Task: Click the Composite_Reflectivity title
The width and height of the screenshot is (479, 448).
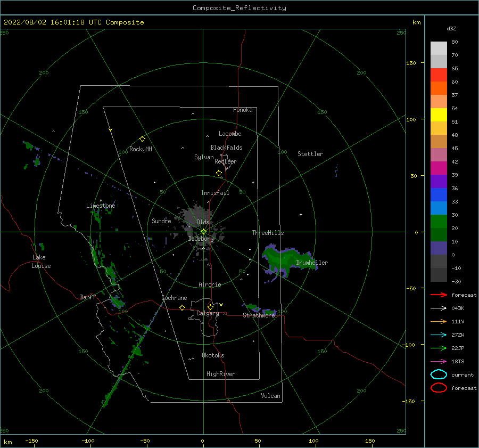Action: (240, 8)
